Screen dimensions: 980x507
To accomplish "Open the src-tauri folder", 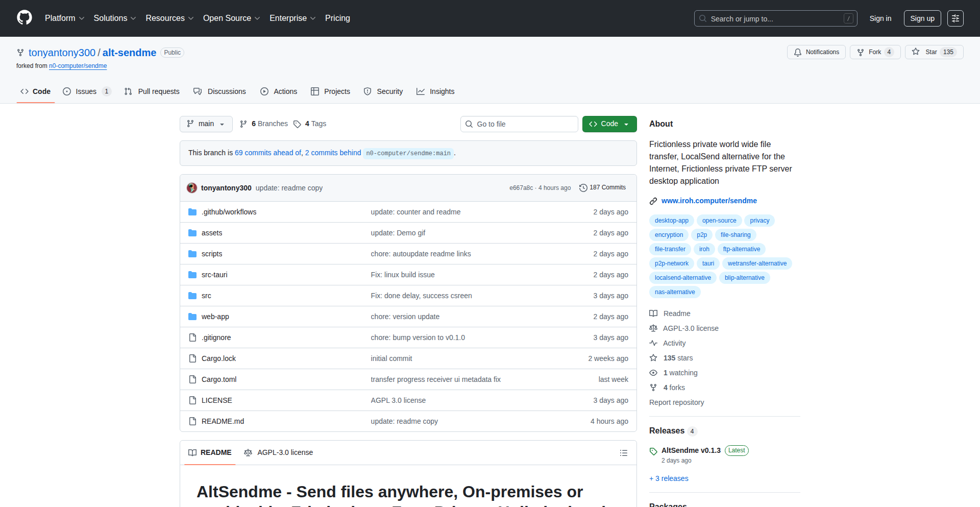I will 214,275.
